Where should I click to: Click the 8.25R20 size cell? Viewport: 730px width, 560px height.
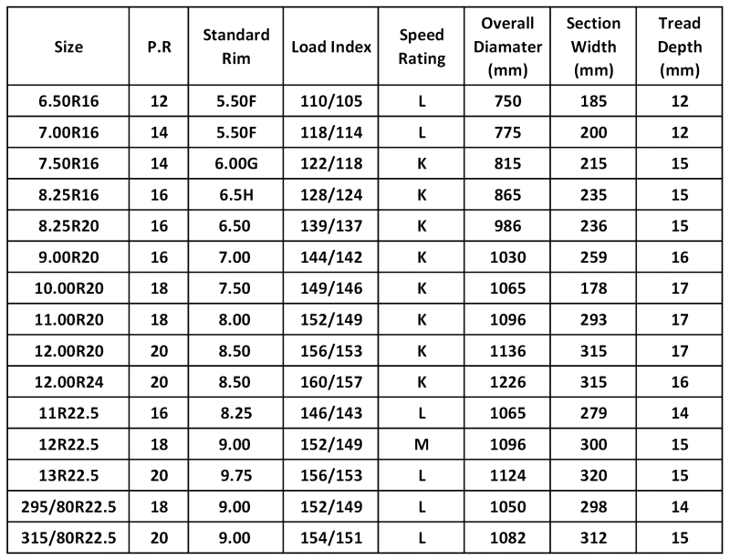point(68,226)
